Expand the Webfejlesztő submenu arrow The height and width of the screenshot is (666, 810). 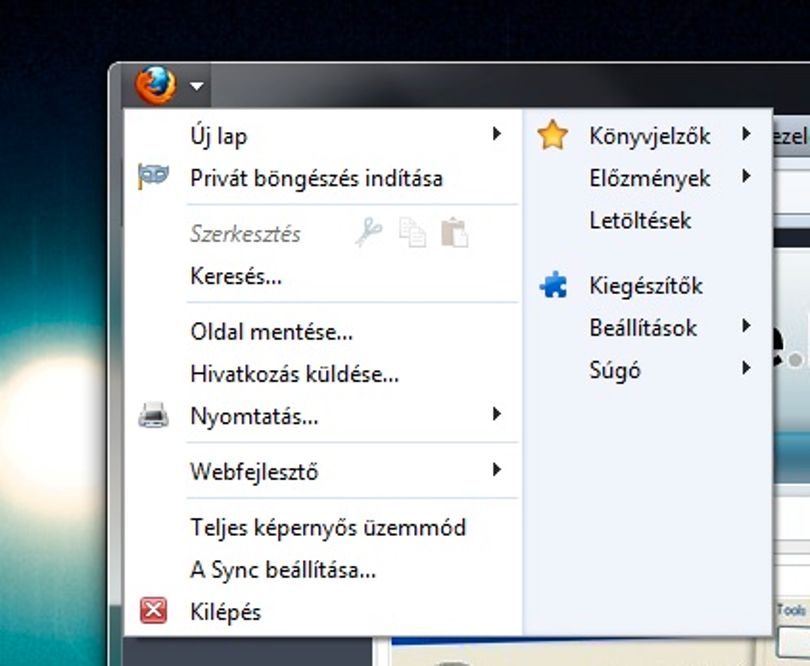click(x=496, y=470)
